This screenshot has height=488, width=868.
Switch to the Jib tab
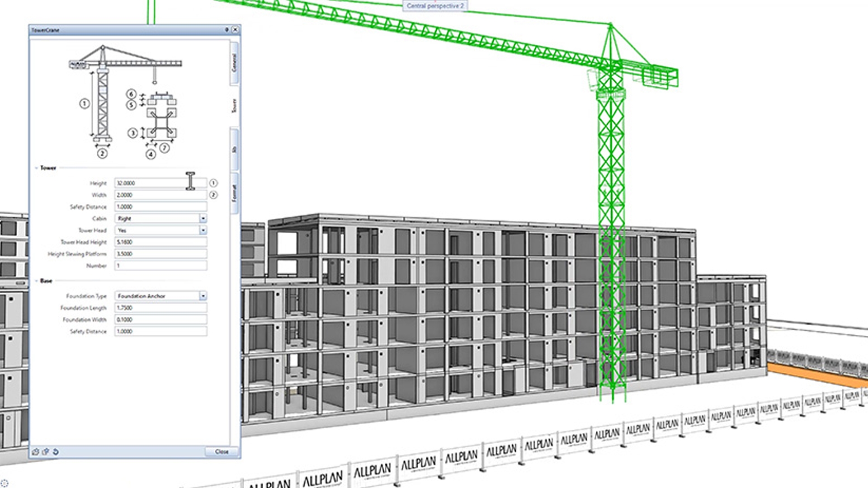[x=234, y=149]
